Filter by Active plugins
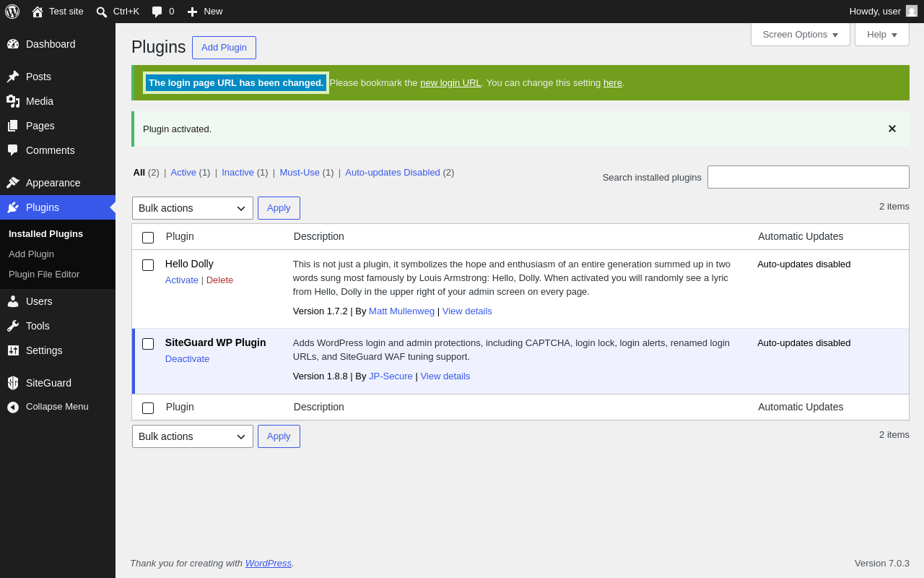Image resolution: width=924 pixels, height=578 pixels. (183, 172)
